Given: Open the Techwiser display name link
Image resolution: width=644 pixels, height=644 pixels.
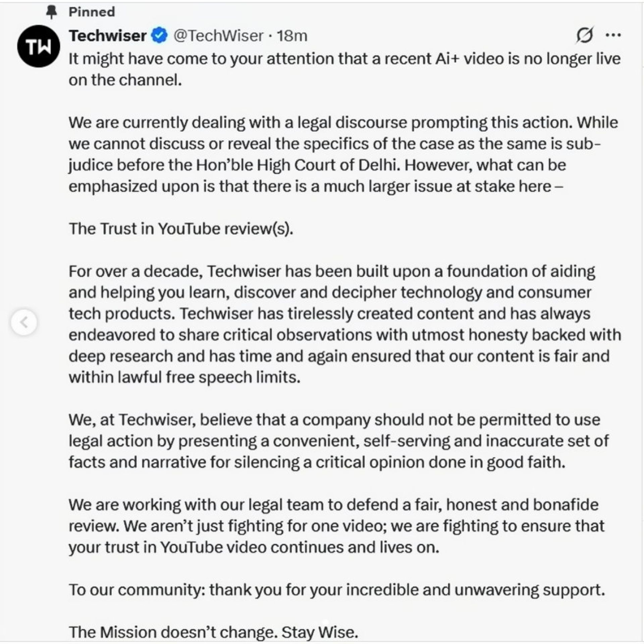Looking at the screenshot, I should pyautogui.click(x=108, y=36).
